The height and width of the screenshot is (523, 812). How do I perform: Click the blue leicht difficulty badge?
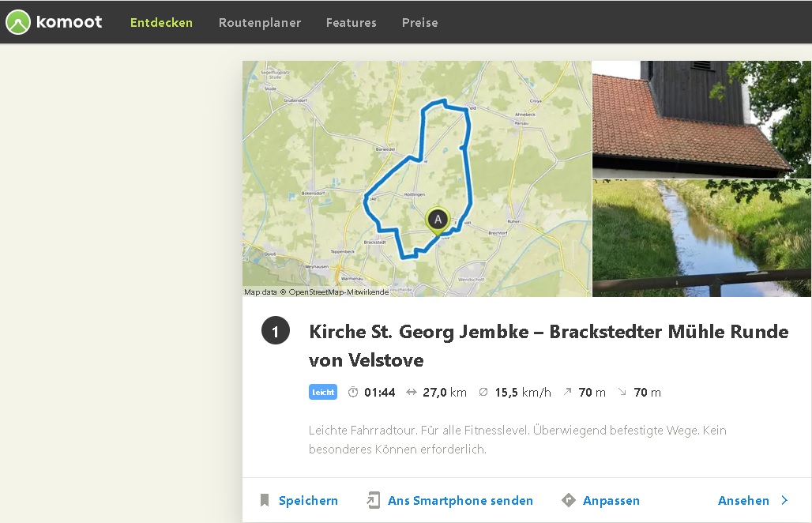[x=323, y=392]
